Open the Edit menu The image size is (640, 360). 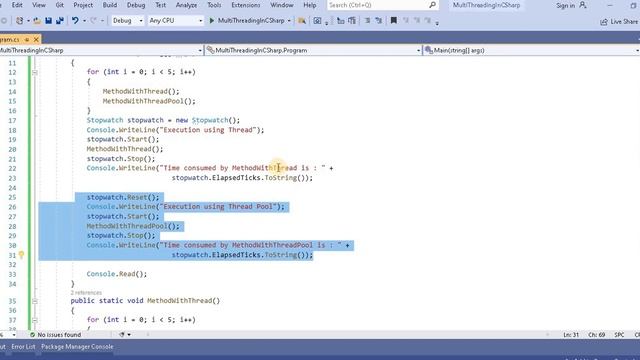pos(17,5)
